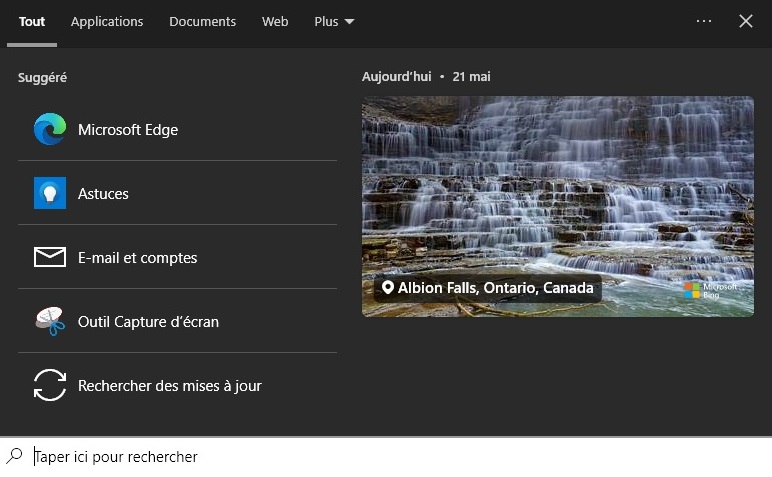Click the Aujourd'hui 21 mai heading
772x477 pixels.
[426, 77]
